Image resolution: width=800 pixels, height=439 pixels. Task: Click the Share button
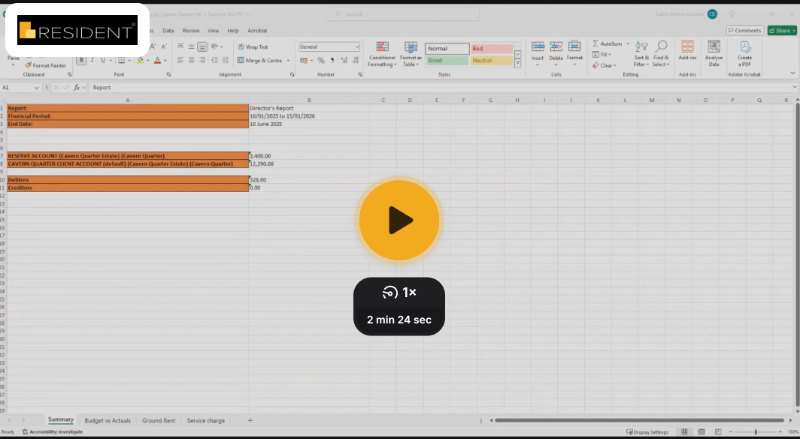tap(781, 31)
